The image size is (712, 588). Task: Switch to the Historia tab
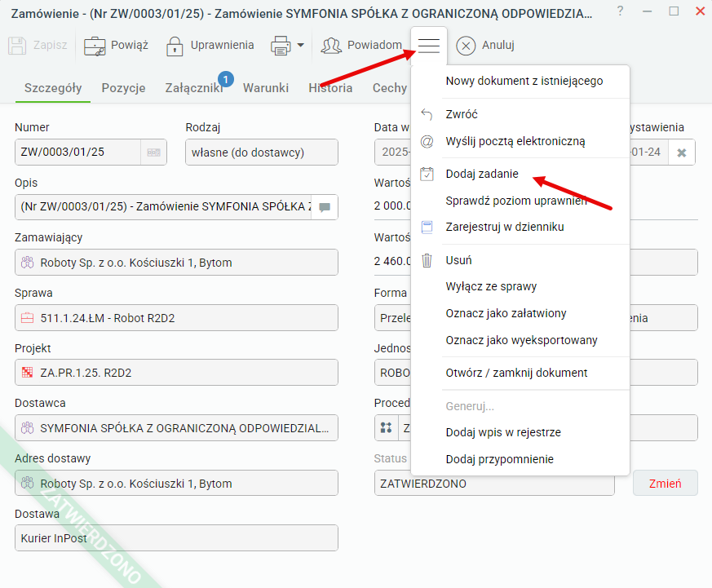[330, 88]
